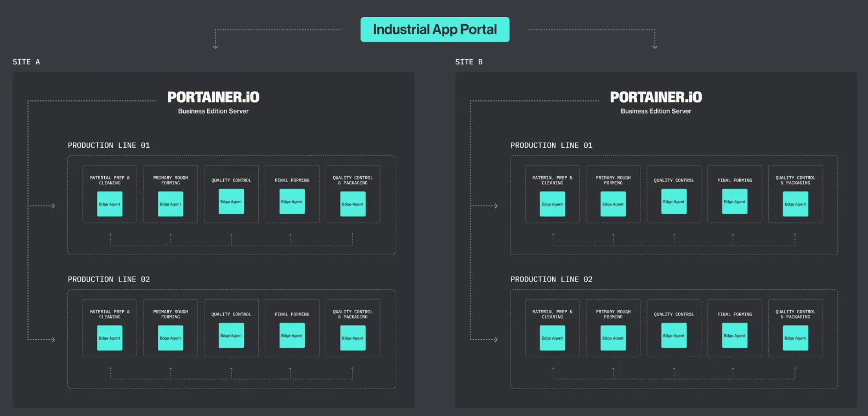Screen dimensions: 868x416
Task: Select Site B Line 02 QC & Packaging Edge Agent
Action: [796, 338]
